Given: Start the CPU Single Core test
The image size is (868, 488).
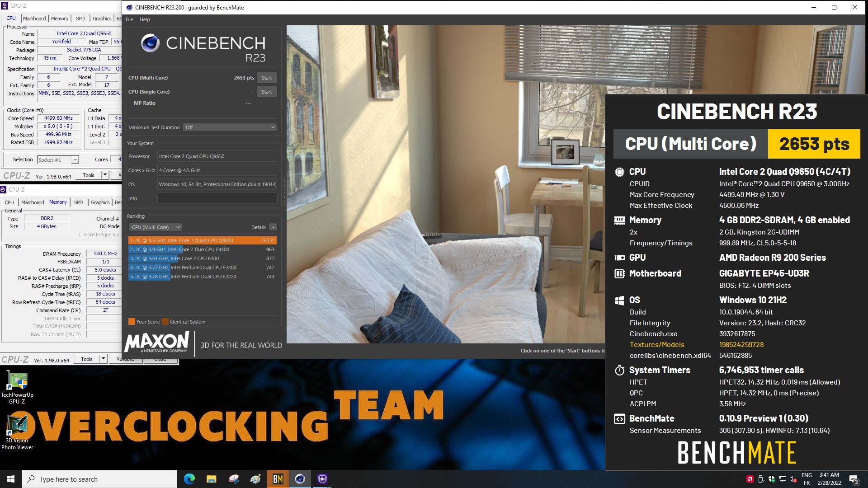Looking at the screenshot, I should point(267,92).
